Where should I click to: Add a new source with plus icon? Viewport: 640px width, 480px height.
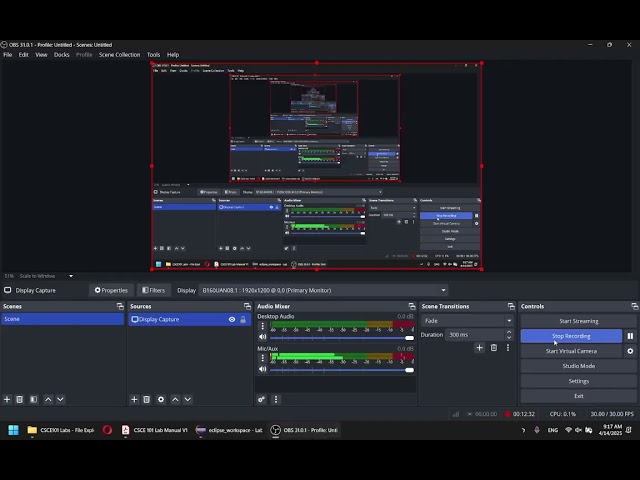[x=134, y=399]
